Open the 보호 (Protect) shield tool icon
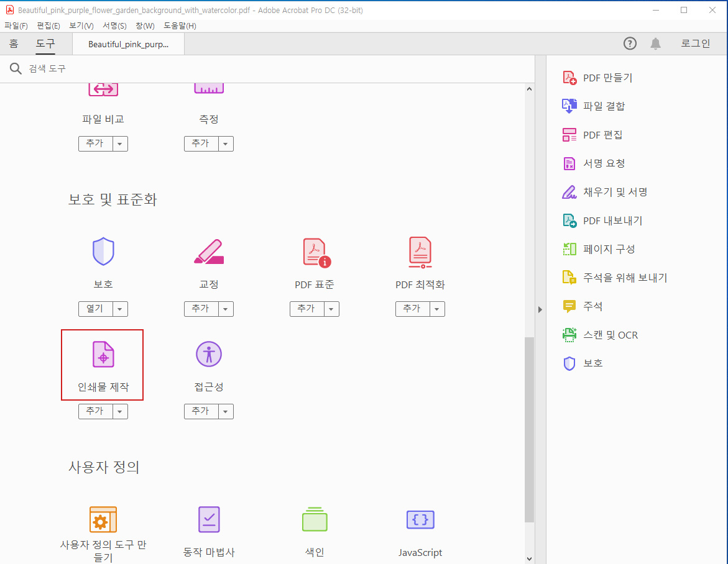This screenshot has height=564, width=728. tap(103, 252)
